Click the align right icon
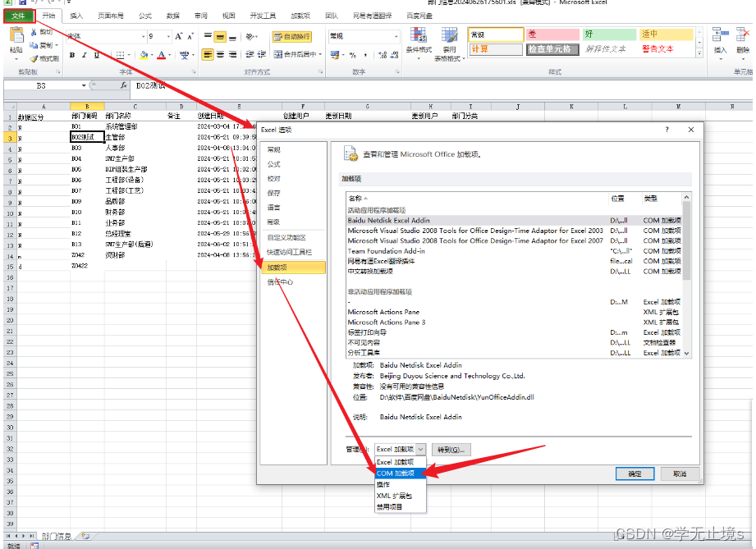 click(x=232, y=54)
